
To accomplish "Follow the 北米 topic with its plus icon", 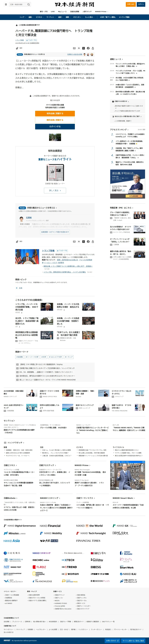I will pyautogui.click(x=17, y=288).
